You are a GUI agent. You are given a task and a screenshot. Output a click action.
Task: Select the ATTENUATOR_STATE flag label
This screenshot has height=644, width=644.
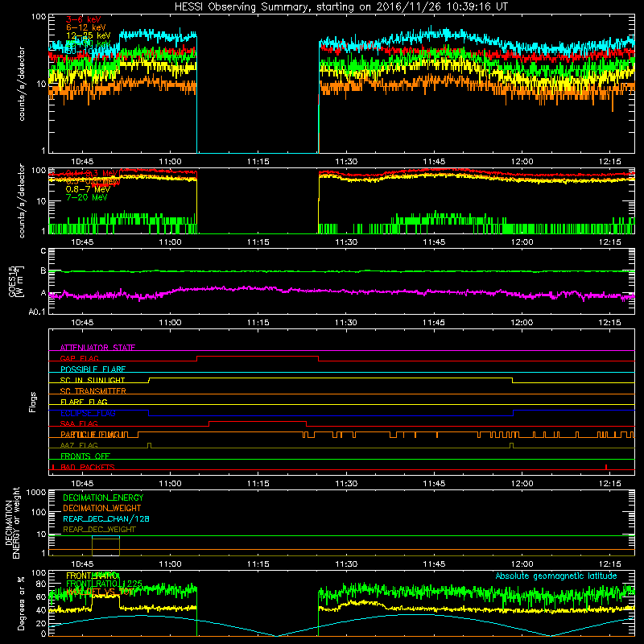tap(97, 348)
